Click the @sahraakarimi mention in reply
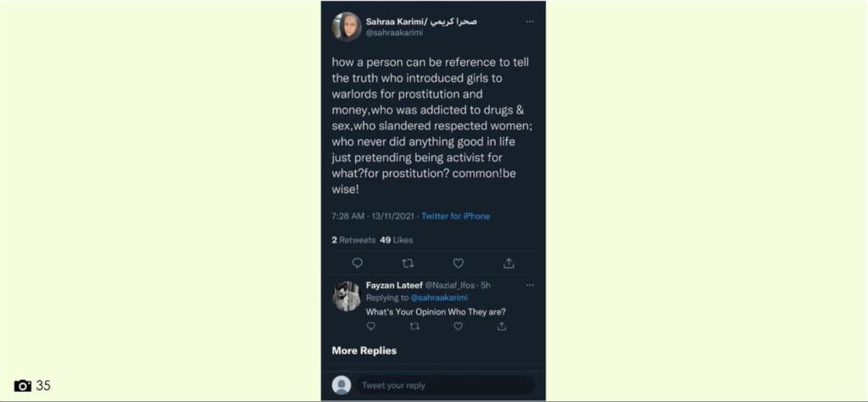This screenshot has width=868, height=402. (x=439, y=298)
